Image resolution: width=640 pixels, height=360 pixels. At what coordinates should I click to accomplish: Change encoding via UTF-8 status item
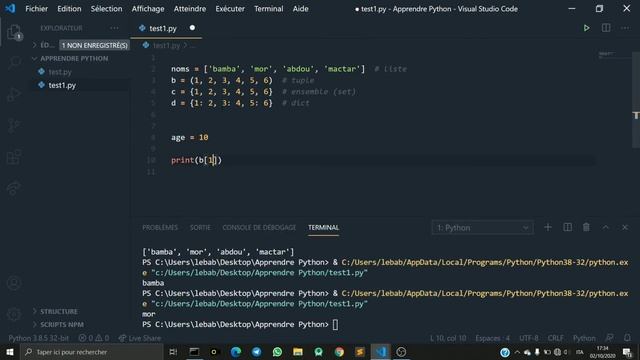click(528, 338)
